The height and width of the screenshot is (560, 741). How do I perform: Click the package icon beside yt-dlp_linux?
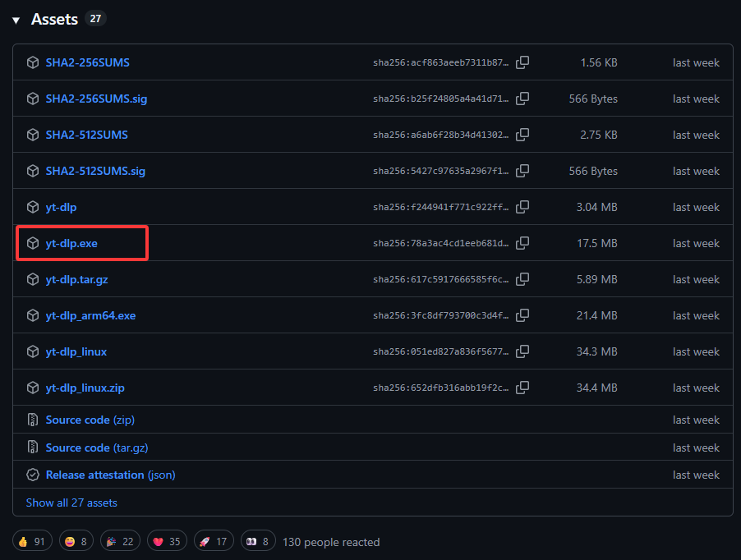point(33,351)
